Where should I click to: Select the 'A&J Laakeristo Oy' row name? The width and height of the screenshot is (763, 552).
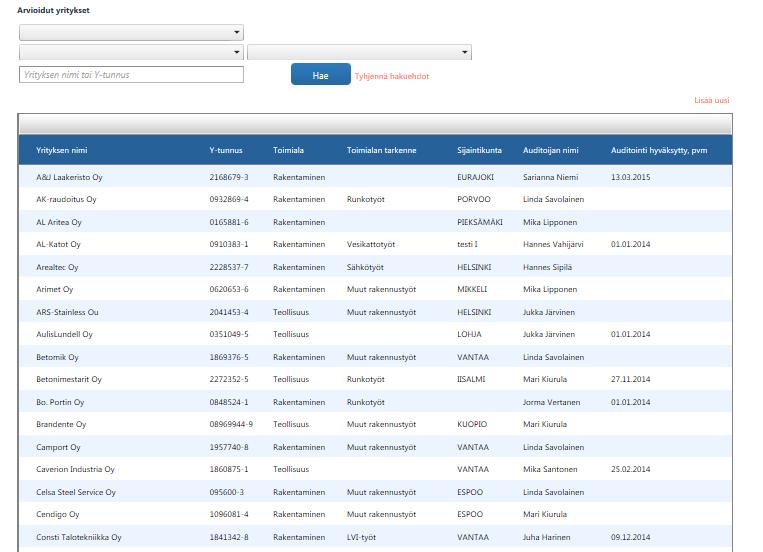tap(69, 177)
